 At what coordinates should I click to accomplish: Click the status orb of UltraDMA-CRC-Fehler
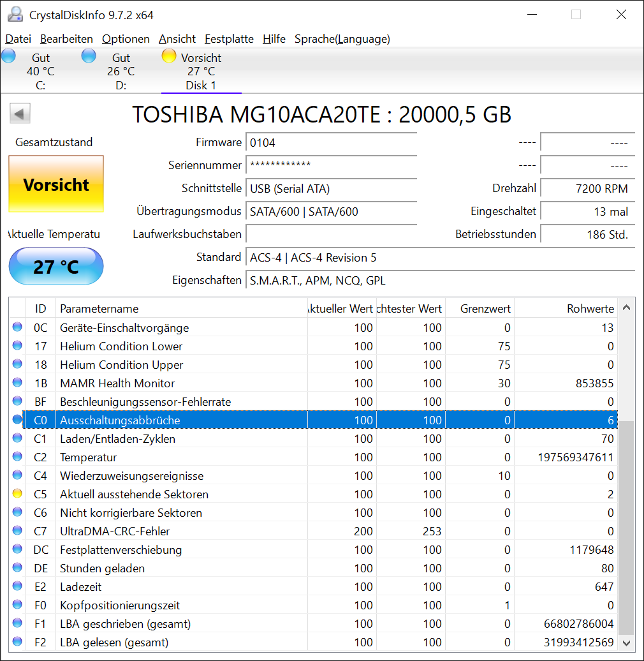coord(17,530)
